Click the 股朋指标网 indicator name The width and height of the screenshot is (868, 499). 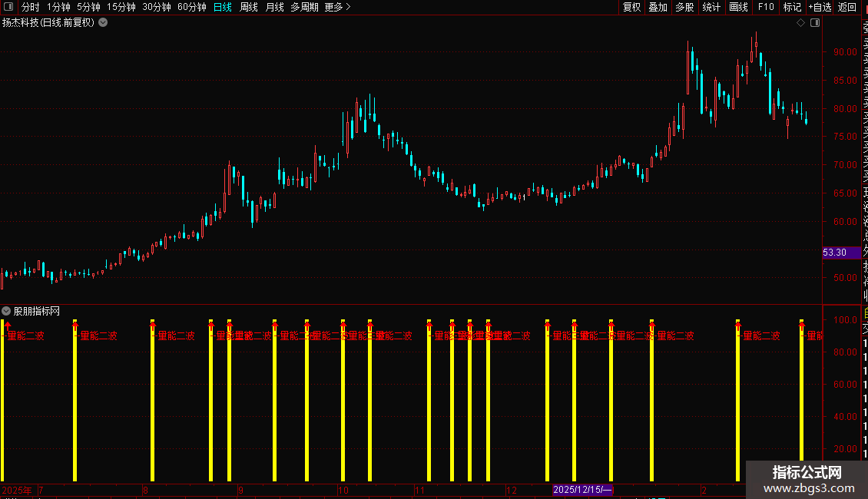[37, 311]
